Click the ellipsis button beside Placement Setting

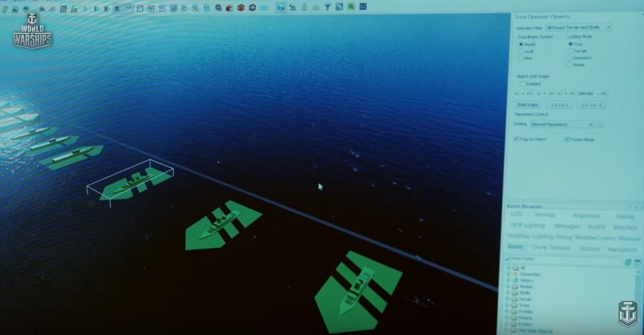click(x=600, y=124)
